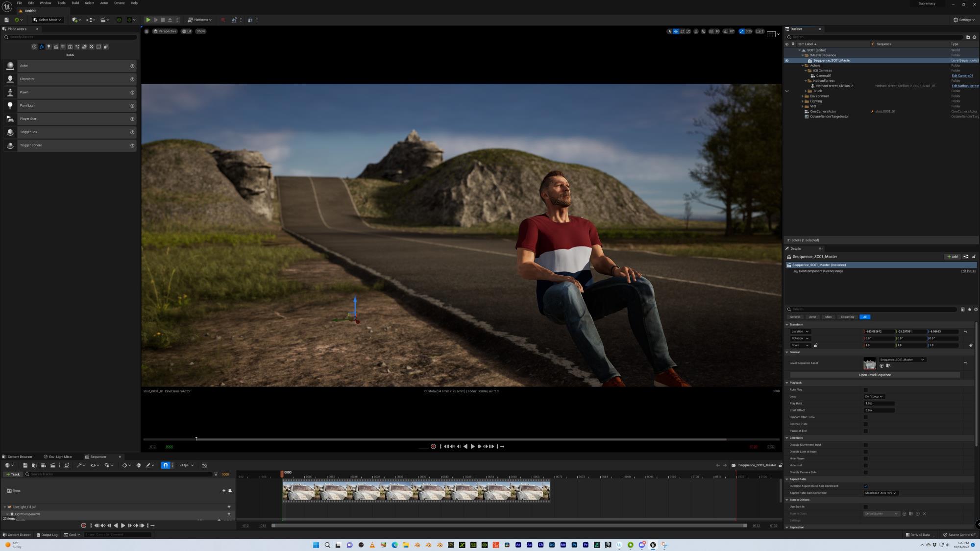Toggle the Sequencer snapping magnet button
The height and width of the screenshot is (551, 980).
(x=165, y=465)
